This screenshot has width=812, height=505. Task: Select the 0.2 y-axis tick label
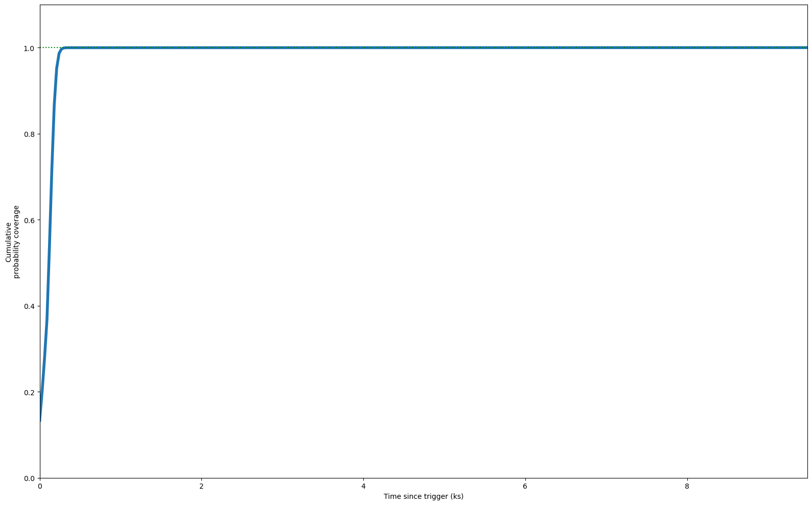29,392
